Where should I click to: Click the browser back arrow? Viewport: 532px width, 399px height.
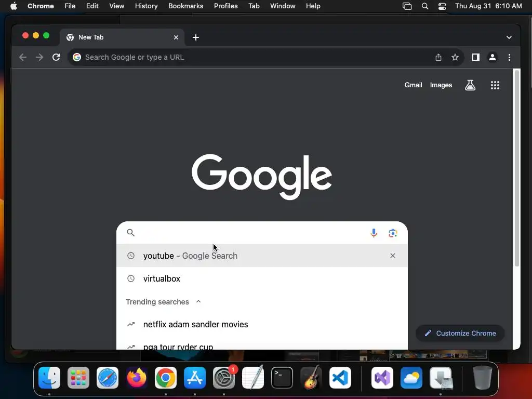pos(23,57)
